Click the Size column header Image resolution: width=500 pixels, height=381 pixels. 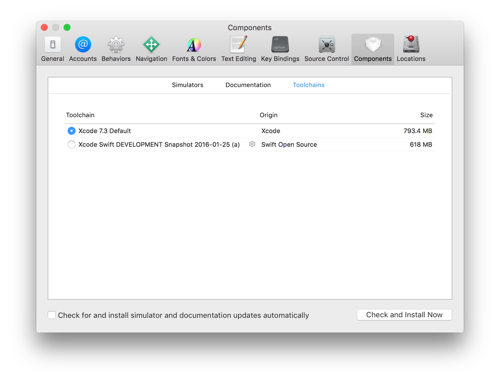(x=426, y=115)
